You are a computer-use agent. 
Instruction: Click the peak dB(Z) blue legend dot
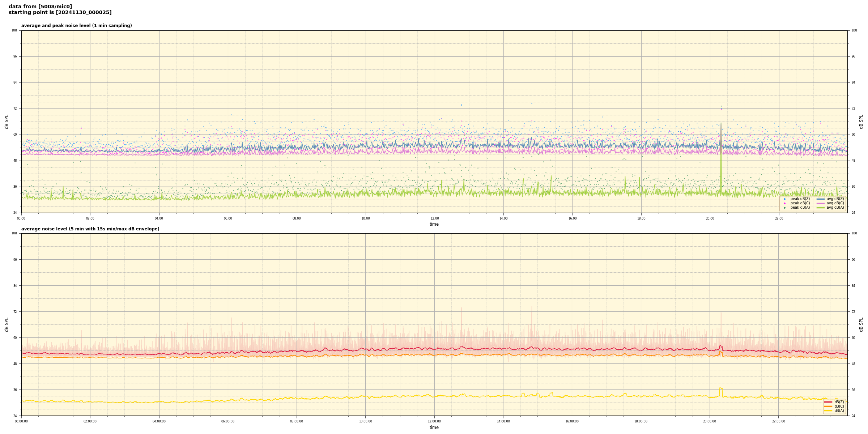pos(784,199)
